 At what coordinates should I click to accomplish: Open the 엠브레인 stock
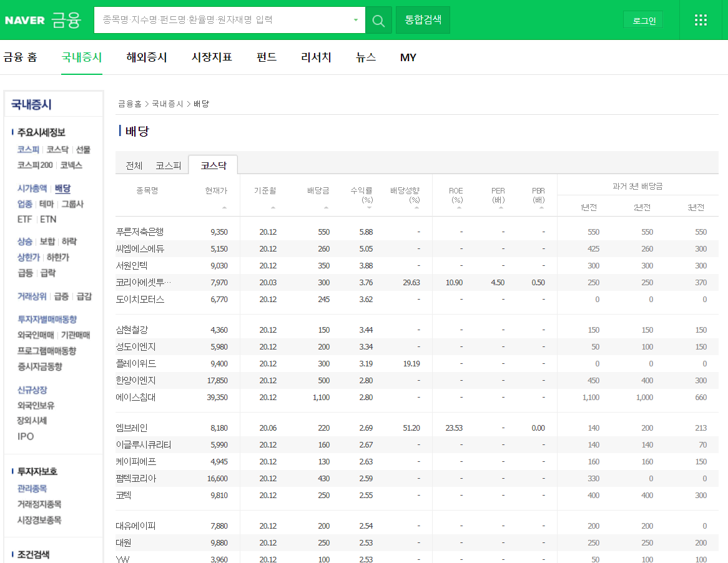[132, 428]
